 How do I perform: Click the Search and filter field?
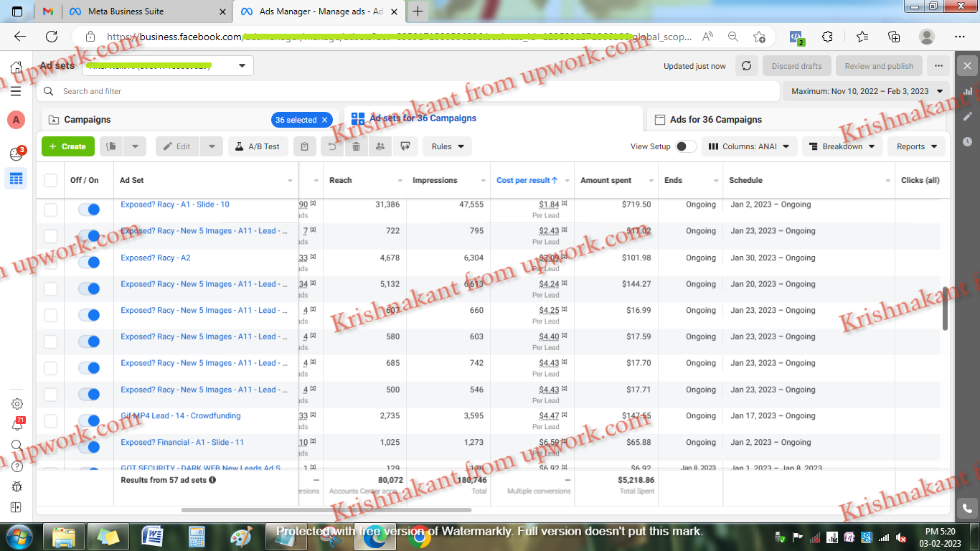tap(287, 91)
